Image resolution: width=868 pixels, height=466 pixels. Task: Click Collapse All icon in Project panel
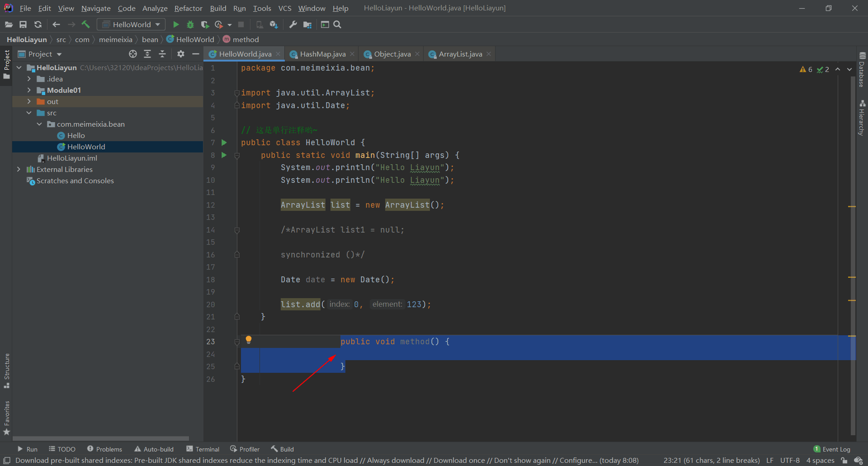(162, 54)
